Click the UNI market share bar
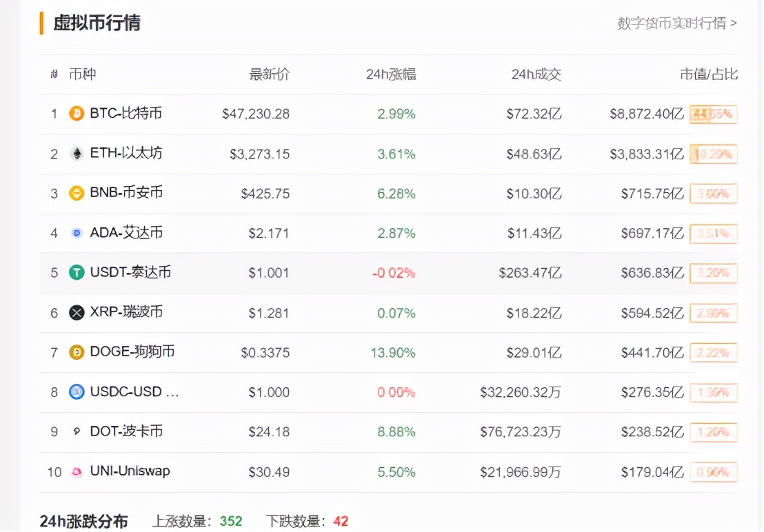Image resolution: width=764 pixels, height=532 pixels. [714, 472]
